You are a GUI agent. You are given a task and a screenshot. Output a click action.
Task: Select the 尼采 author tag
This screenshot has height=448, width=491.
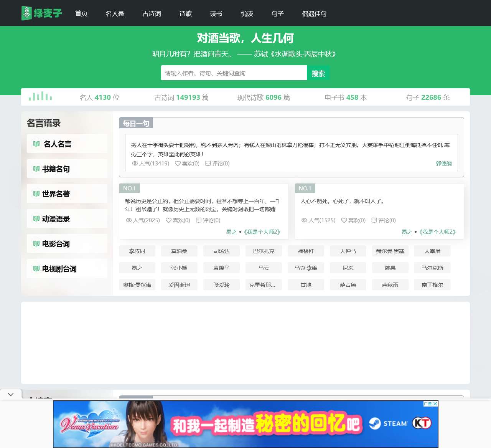coord(348,268)
